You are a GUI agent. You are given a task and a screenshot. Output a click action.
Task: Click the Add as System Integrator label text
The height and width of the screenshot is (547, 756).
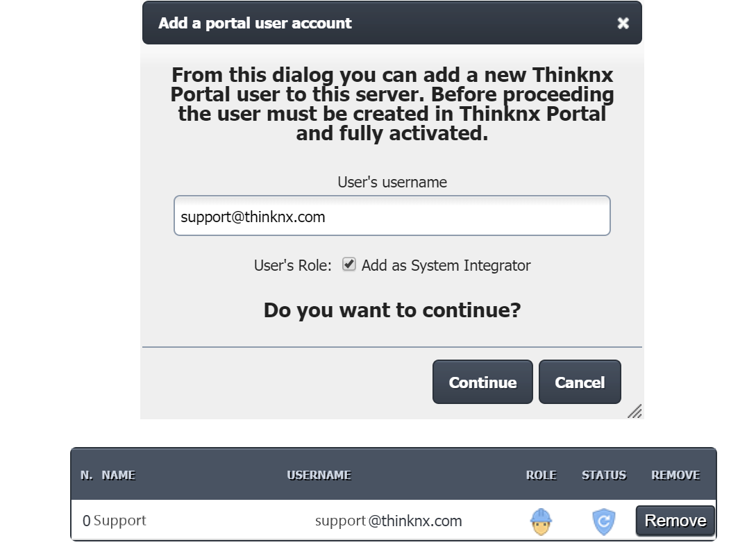click(x=446, y=265)
